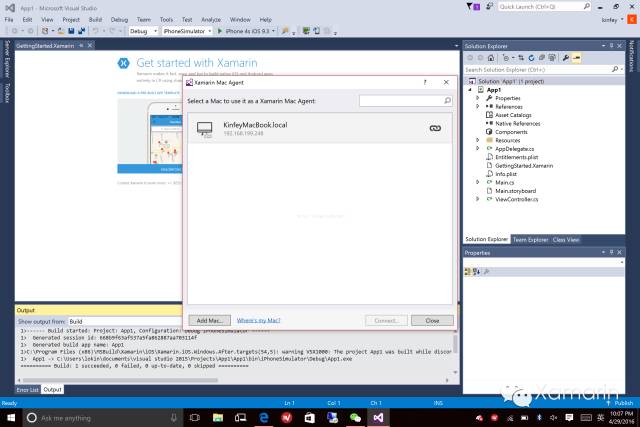The width and height of the screenshot is (640, 427).
Task: Click the Task View taskbar icon
Action: 195,418
